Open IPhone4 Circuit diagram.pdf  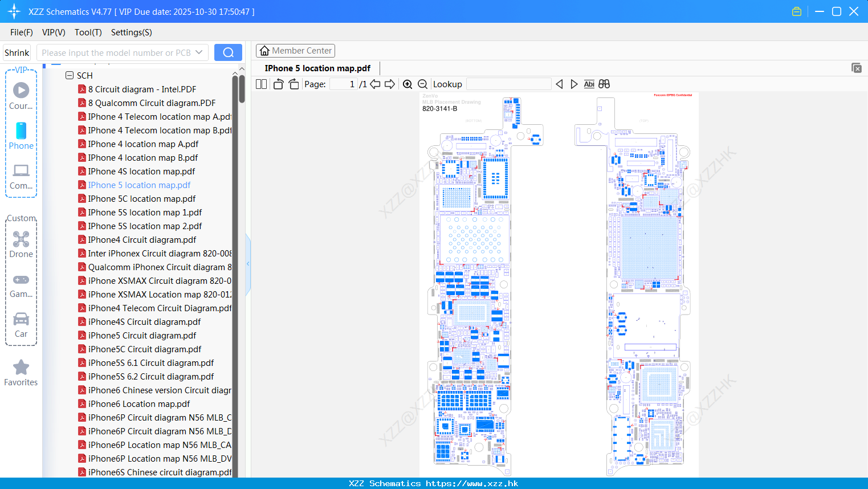click(142, 239)
